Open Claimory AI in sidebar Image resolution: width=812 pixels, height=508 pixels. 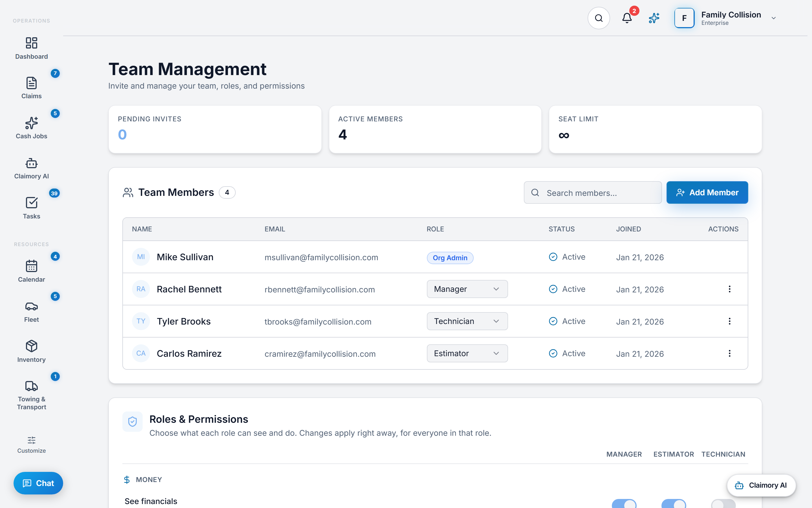pos(32,168)
